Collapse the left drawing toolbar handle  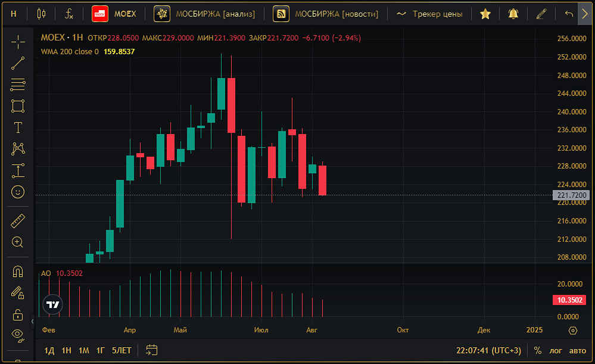point(32,322)
